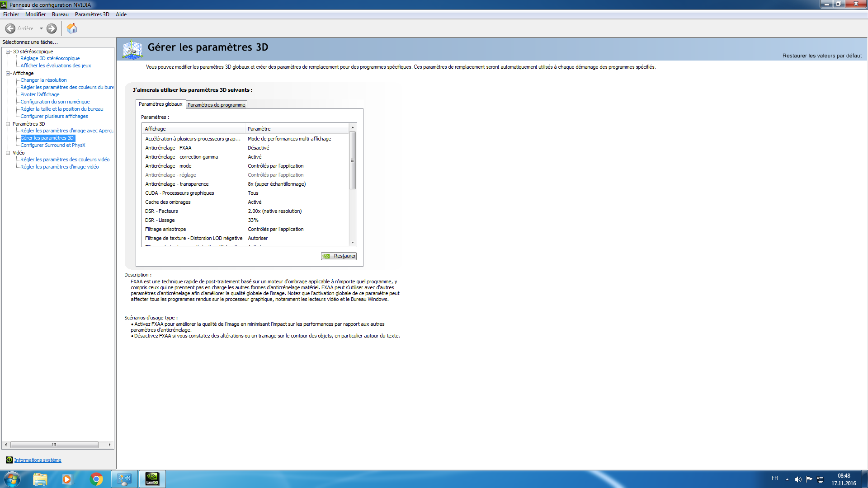Click the taskbar clock 08:48
Image resolution: width=868 pixels, height=488 pixels.
click(844, 476)
